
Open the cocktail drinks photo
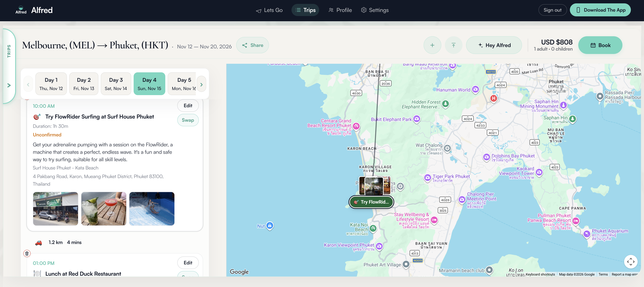pyautogui.click(x=104, y=209)
